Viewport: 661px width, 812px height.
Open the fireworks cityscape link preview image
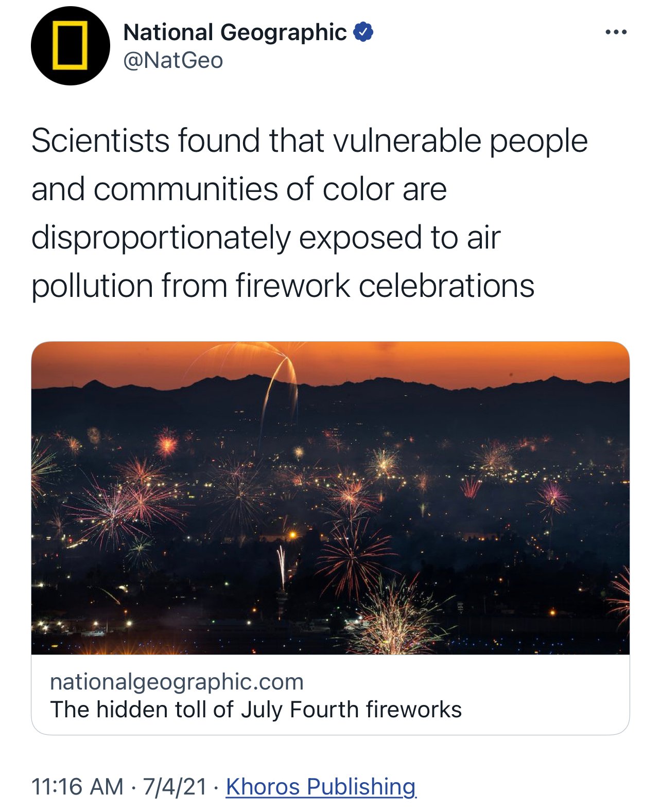pos(330,498)
